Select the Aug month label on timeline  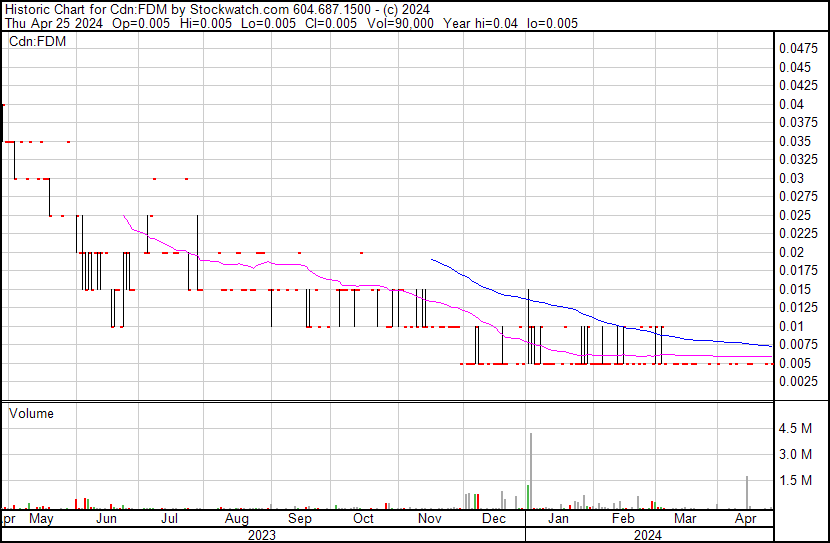pyautogui.click(x=236, y=519)
